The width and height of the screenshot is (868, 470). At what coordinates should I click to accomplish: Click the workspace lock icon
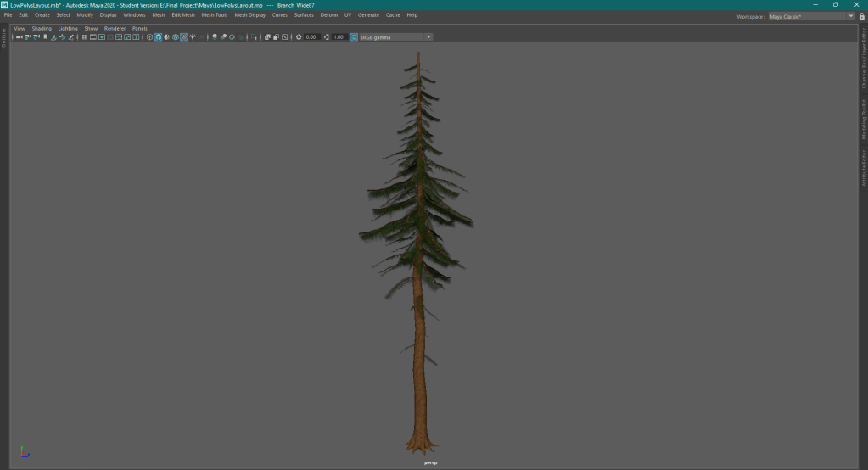[x=862, y=16]
